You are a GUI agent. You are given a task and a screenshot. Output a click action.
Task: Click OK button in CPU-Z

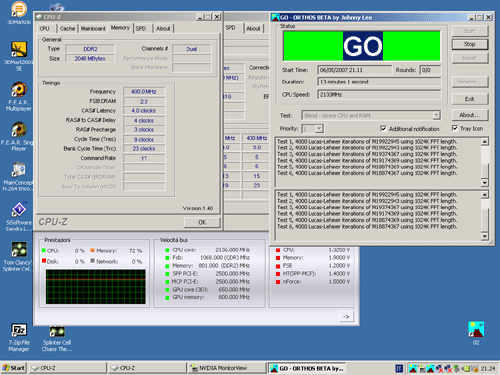[x=202, y=222]
